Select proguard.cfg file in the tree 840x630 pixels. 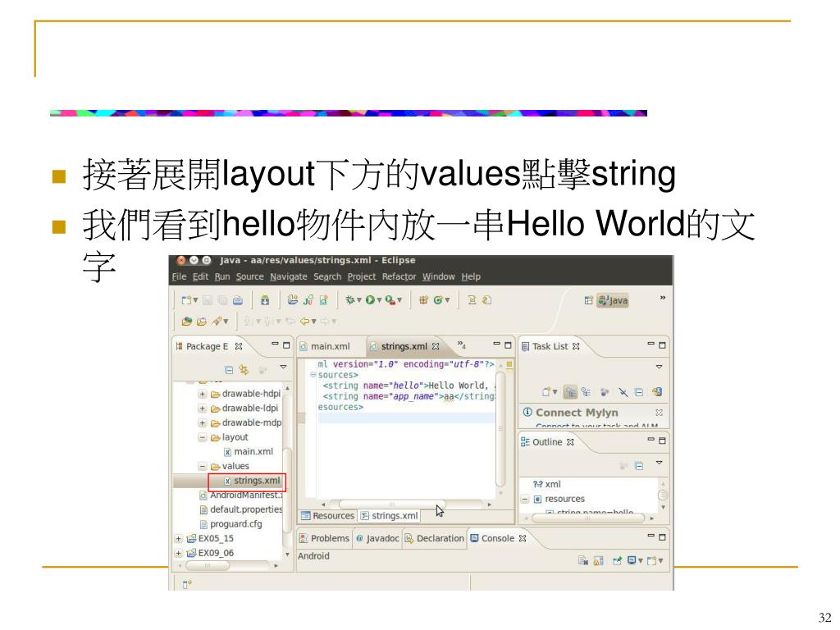coord(231,524)
